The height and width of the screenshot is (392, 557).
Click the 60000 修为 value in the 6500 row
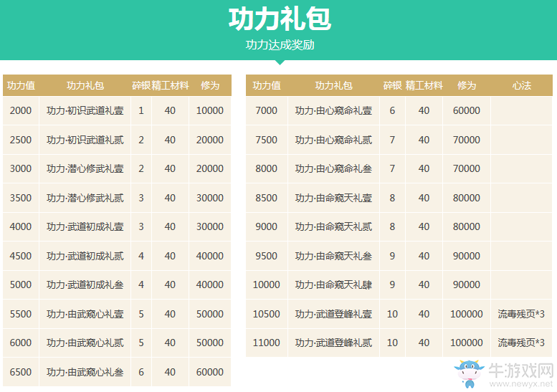210,372
